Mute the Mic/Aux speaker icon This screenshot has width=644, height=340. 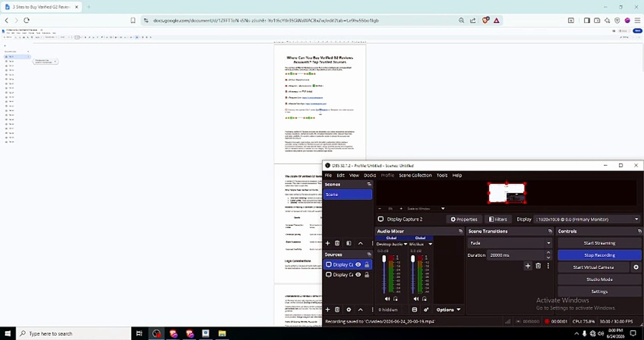coord(416,299)
